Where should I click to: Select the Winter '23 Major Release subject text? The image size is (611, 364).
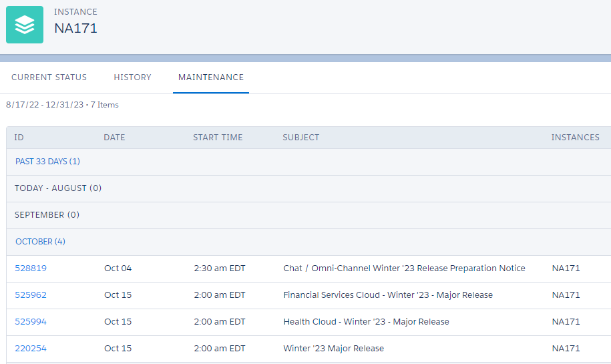tap(334, 349)
